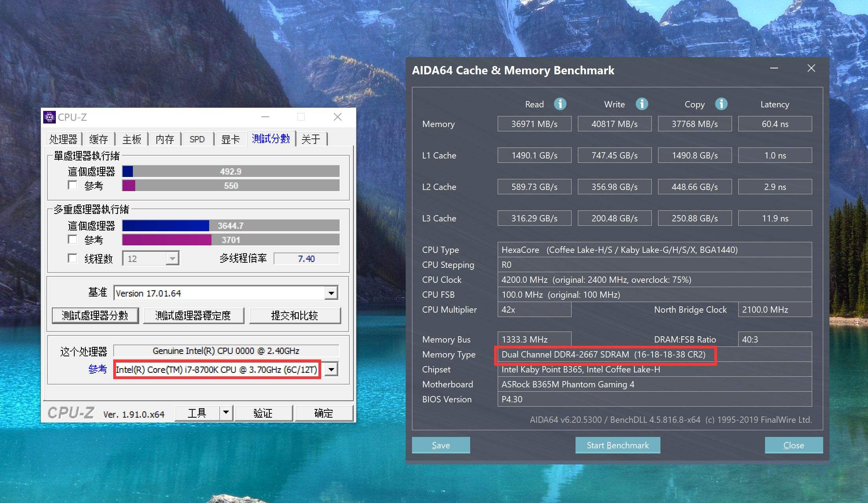Enable the multi-thread 參考 checkbox
The image size is (868, 503).
tap(73, 239)
